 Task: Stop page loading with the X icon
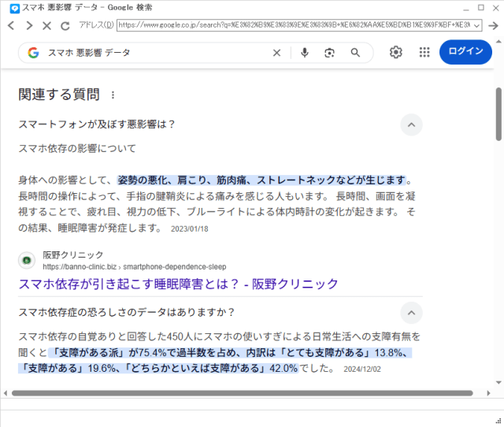tap(47, 26)
